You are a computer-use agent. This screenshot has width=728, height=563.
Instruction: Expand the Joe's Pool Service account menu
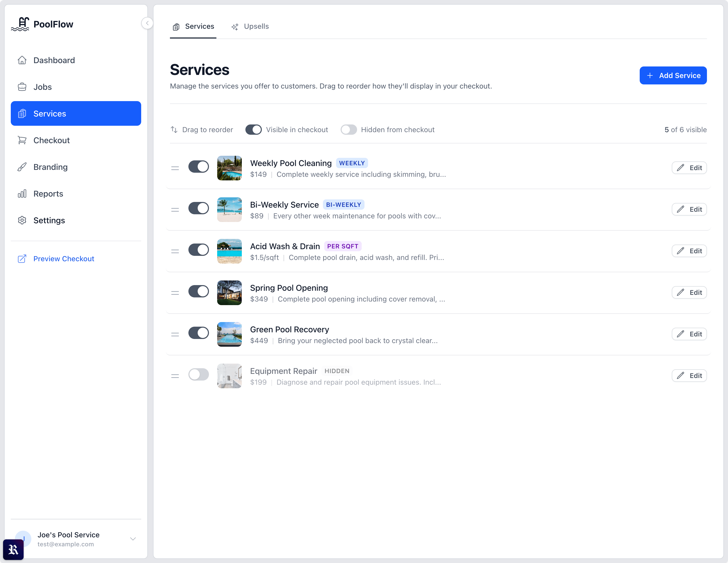click(x=133, y=539)
